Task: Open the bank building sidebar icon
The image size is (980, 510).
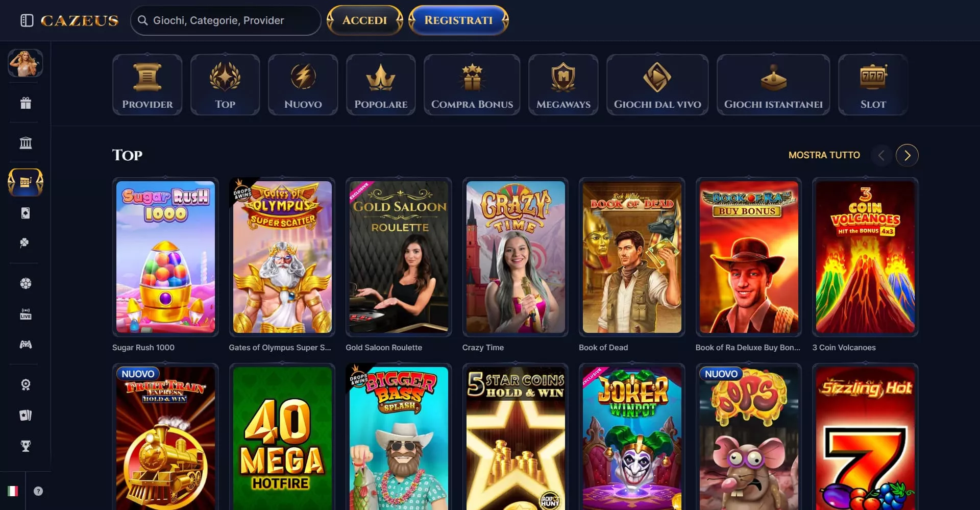Action: click(x=26, y=142)
